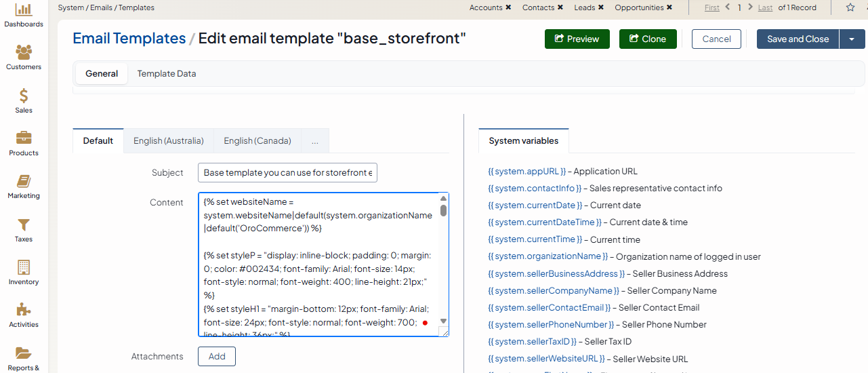Click the star favorite icon
Viewport: 868px width, 373px height.
(x=850, y=7)
